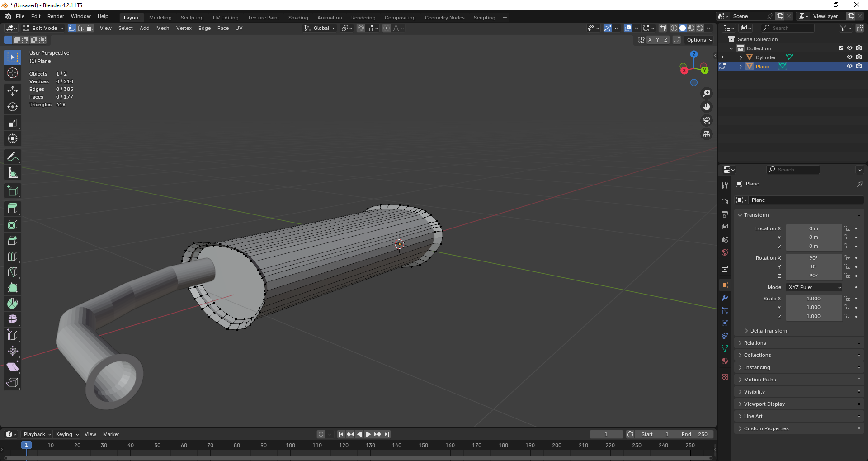Choose the Loop Cut tool
Screen dimensions: 868x461
point(13,256)
